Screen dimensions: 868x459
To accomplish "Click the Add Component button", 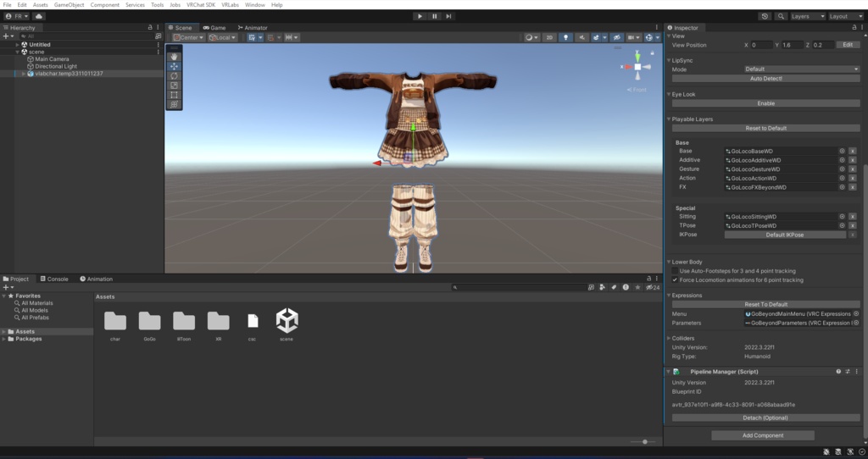I will [762, 435].
